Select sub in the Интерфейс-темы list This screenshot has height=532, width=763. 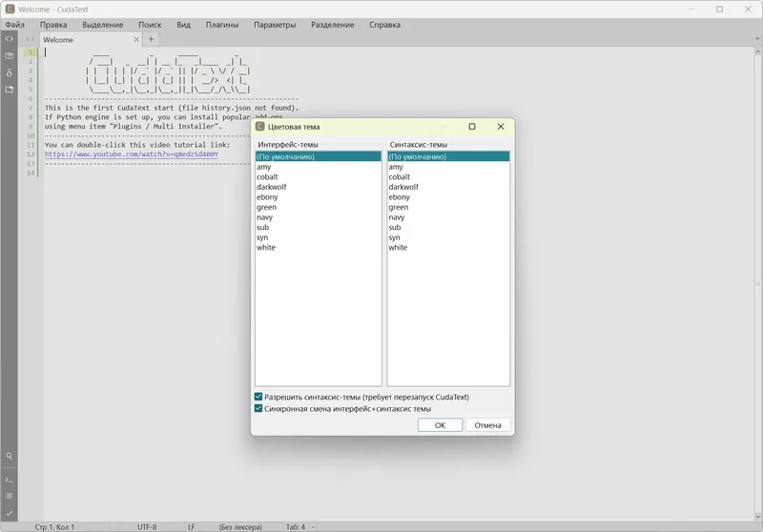pos(319,227)
